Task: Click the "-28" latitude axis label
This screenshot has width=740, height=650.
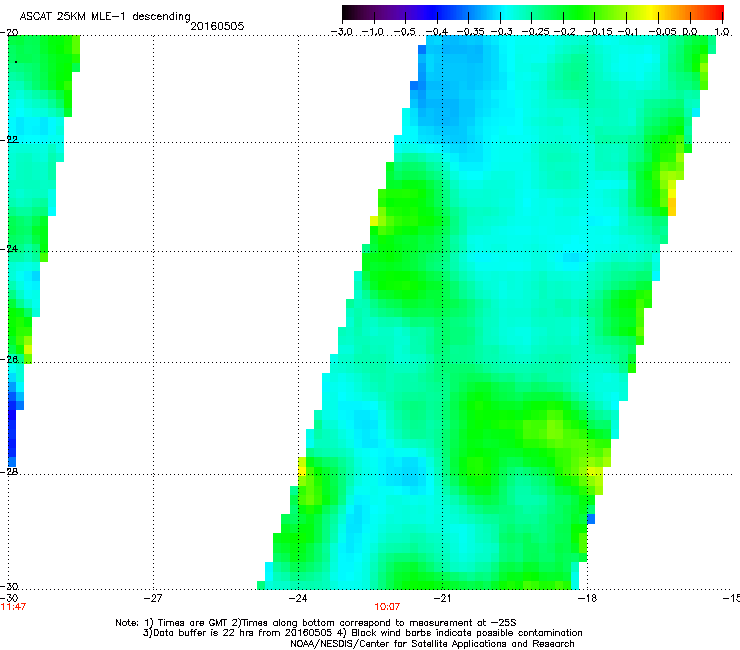Action: point(9,471)
